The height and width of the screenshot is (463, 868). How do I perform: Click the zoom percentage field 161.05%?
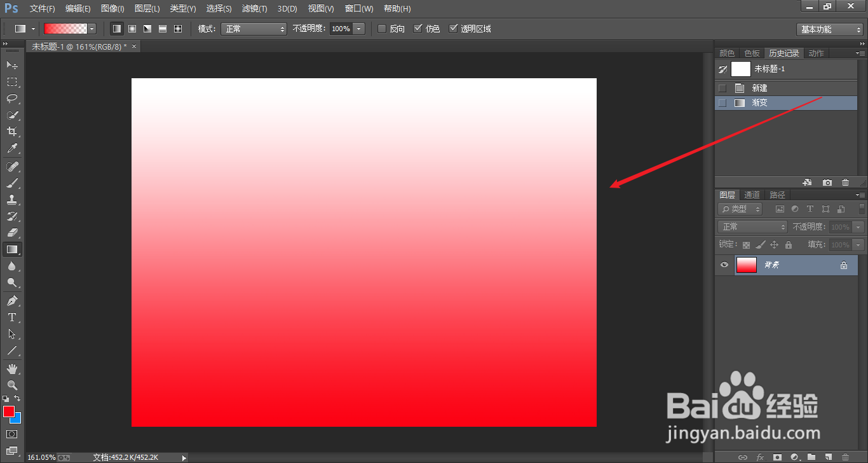41,457
